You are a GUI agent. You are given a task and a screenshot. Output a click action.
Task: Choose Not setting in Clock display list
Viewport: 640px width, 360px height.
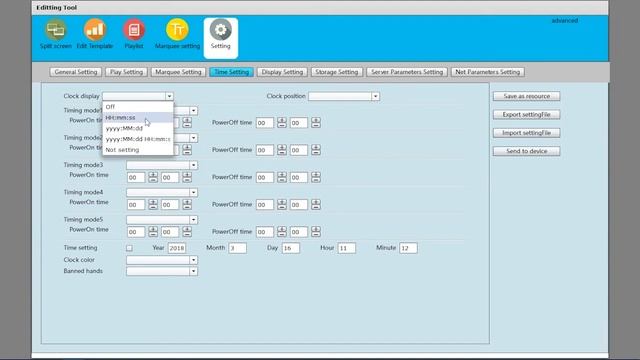pos(138,150)
